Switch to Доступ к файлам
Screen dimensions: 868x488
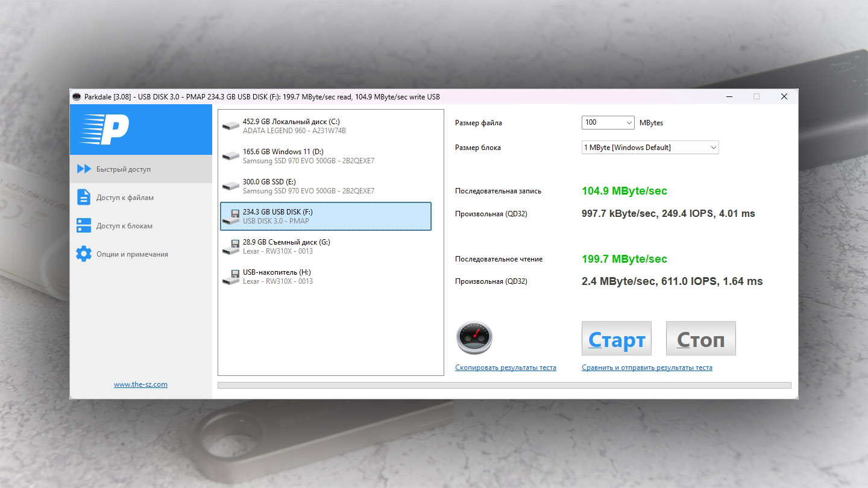(141, 198)
